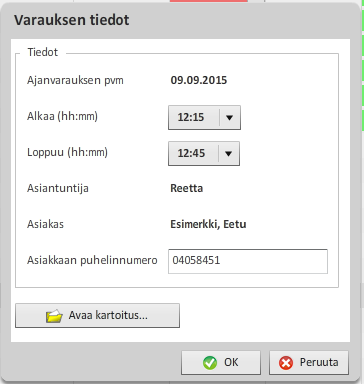Image resolution: width=364 pixels, height=384 pixels.
Task: Open the Alkaa start time dropdown arrow
Action: coord(229,117)
